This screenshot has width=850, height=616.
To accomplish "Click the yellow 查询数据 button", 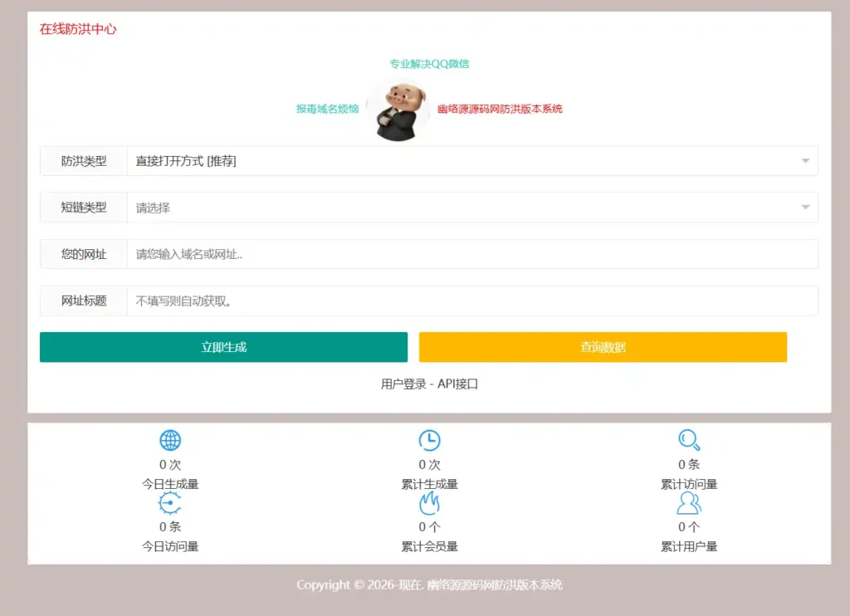I will click(x=603, y=347).
